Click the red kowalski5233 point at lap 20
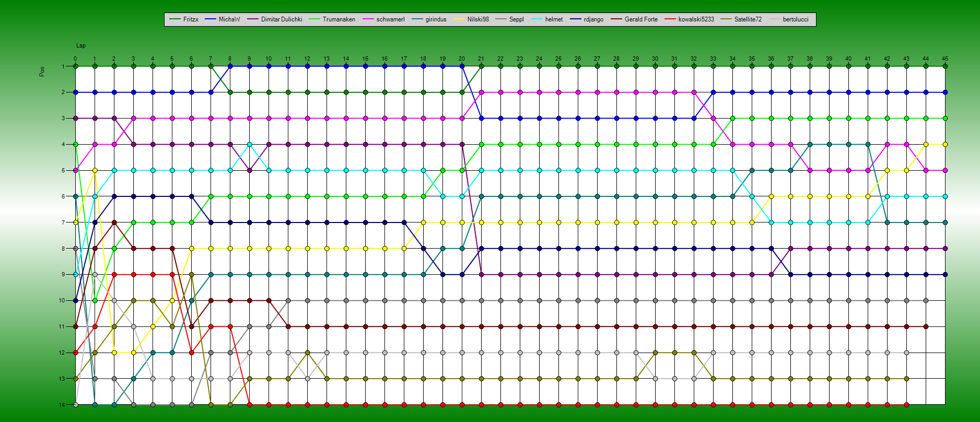 462,405
